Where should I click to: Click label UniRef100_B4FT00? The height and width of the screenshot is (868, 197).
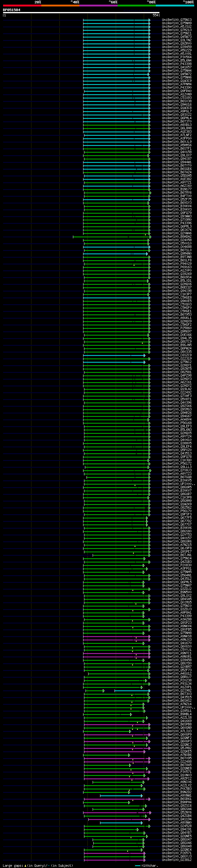tap(176, 196)
